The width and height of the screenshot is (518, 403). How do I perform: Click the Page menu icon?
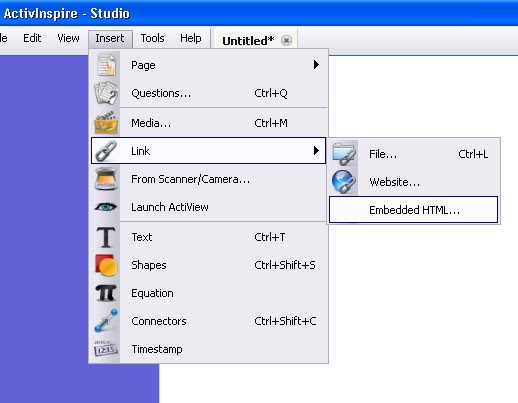pyautogui.click(x=107, y=65)
